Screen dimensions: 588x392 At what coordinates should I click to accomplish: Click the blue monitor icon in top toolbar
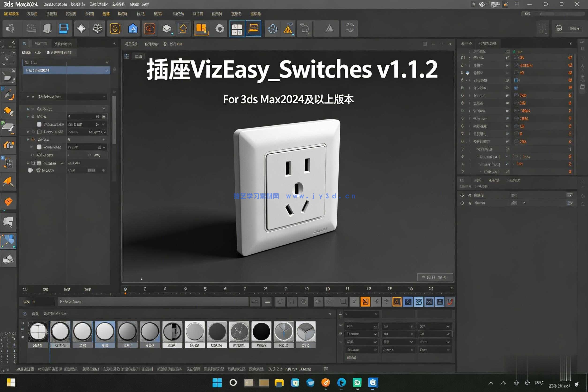(64, 29)
